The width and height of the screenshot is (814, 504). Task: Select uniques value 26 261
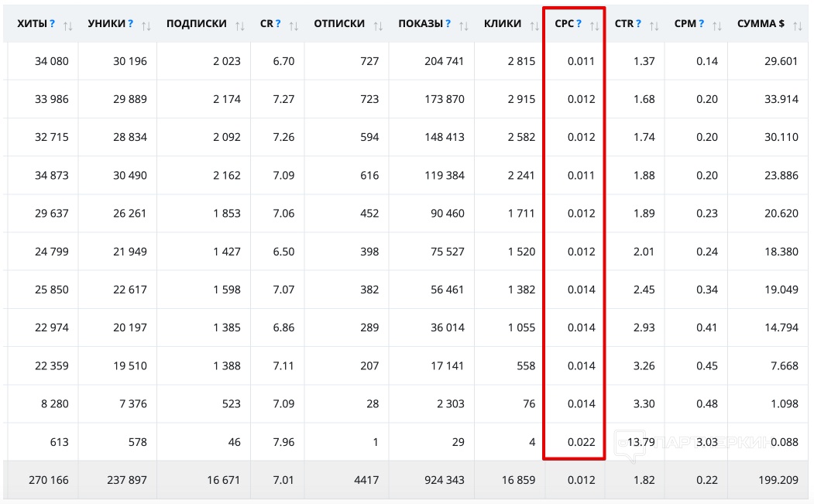tap(130, 214)
